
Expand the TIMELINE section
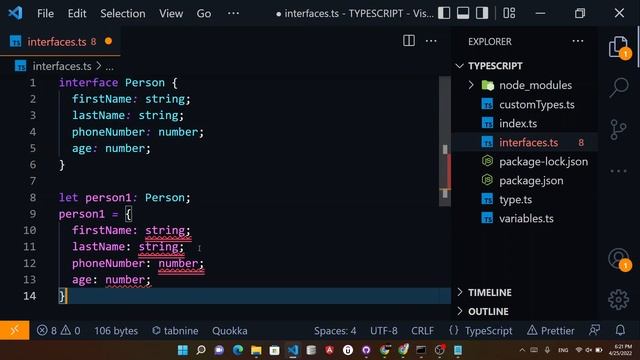coord(490,292)
